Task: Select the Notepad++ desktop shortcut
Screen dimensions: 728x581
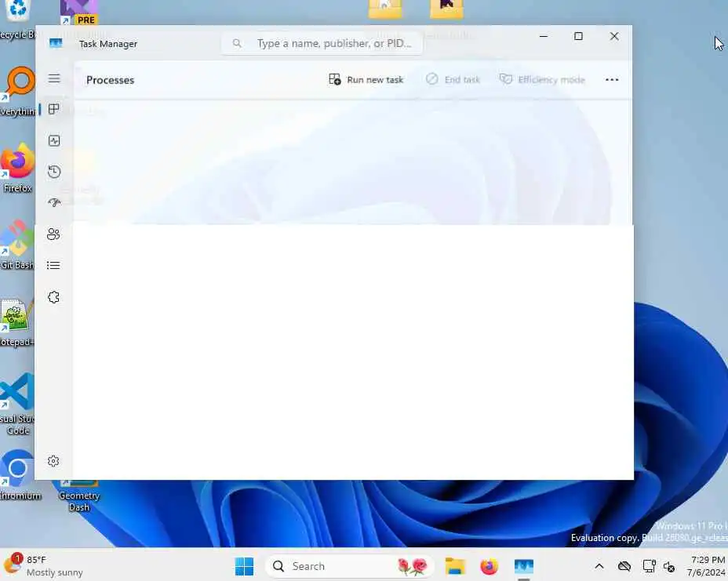Action: click(16, 323)
